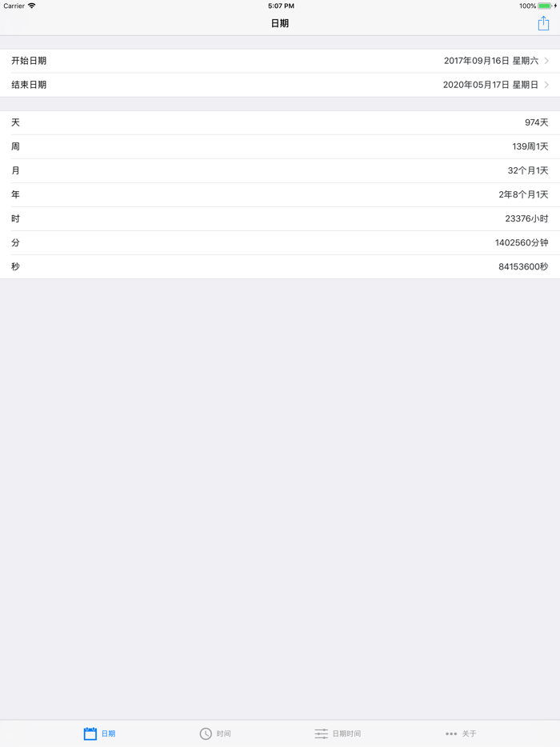
Task: Open the 关于 tab label
Action: coord(469,733)
